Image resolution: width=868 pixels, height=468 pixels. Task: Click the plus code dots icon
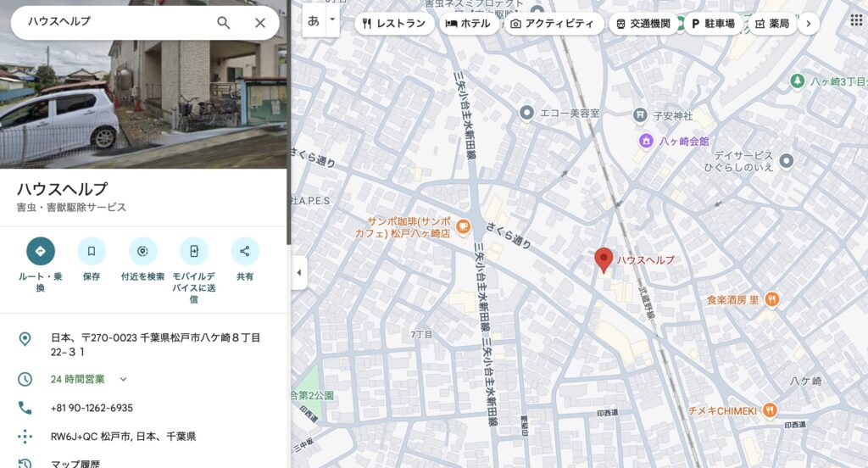(25, 437)
